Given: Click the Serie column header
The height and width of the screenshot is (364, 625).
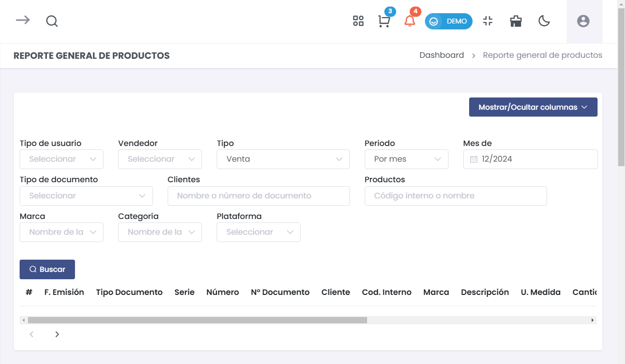Looking at the screenshot, I should pos(184,292).
